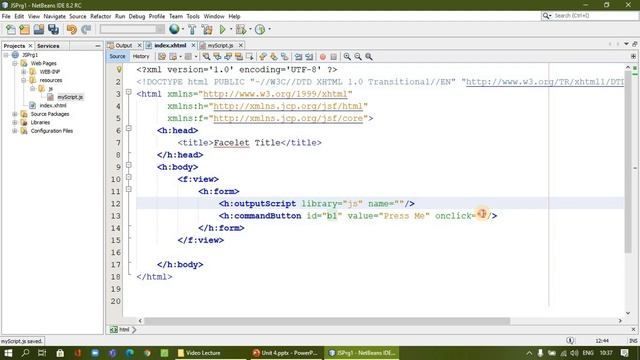This screenshot has height=360, width=640.
Task: Click the Redo toolbar icon
Action: point(86,29)
